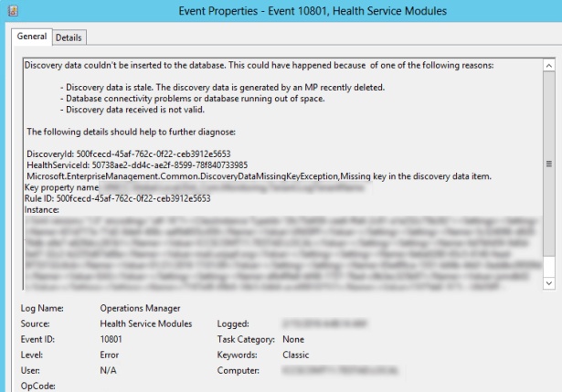Click the description scrollbar up arrow
This screenshot has height=392, width=562.
(547, 65)
